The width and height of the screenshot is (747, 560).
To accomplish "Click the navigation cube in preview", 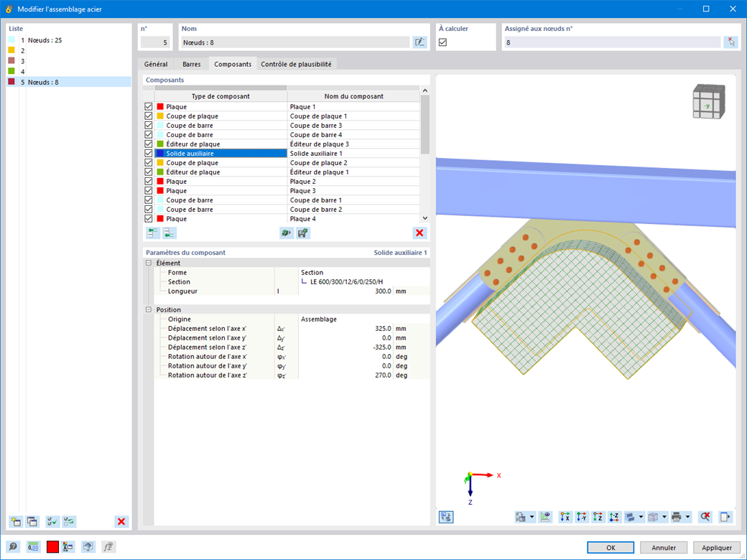I will pyautogui.click(x=709, y=101).
